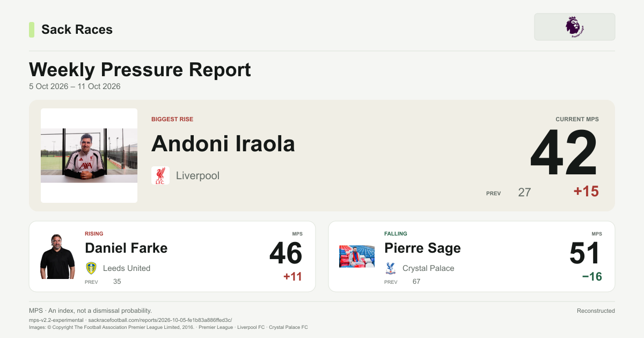
Task: Open Andoni Iraola's photo
Action: tap(89, 156)
